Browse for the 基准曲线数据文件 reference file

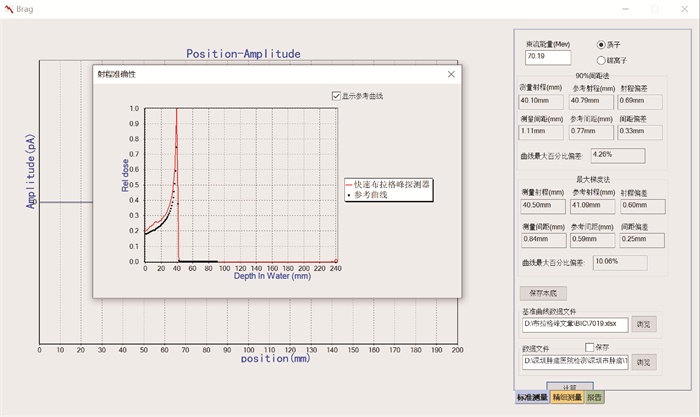coord(643,325)
